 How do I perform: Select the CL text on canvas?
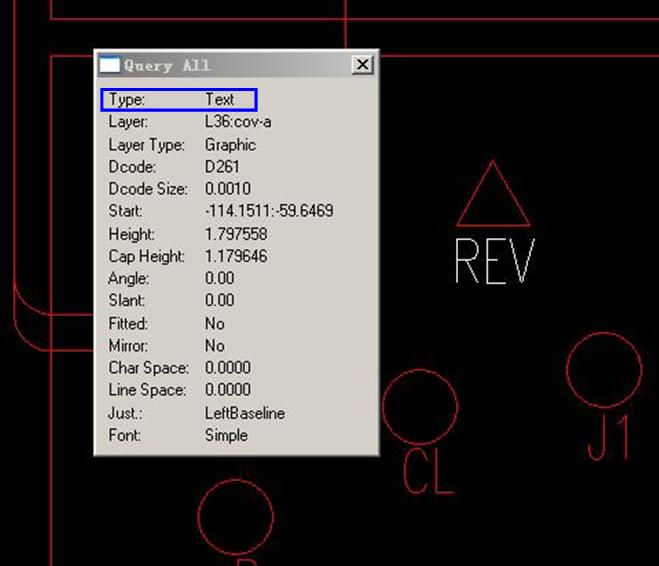(428, 470)
